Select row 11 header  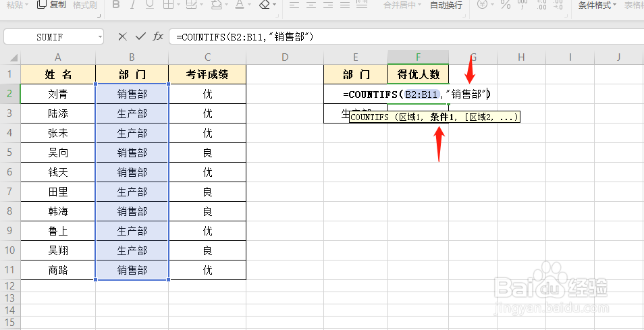10,270
